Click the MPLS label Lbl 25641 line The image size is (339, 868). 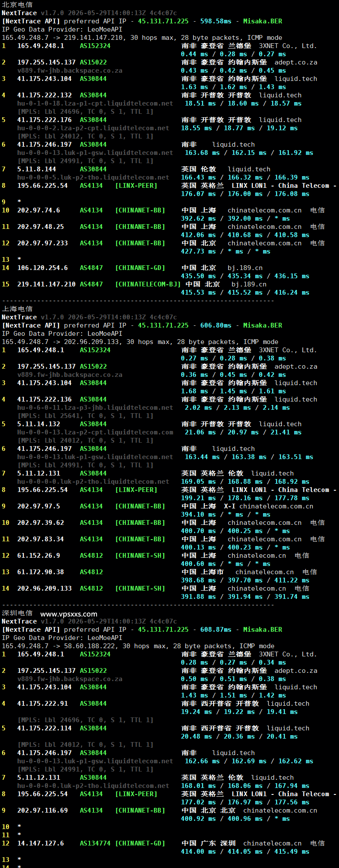(85, 416)
